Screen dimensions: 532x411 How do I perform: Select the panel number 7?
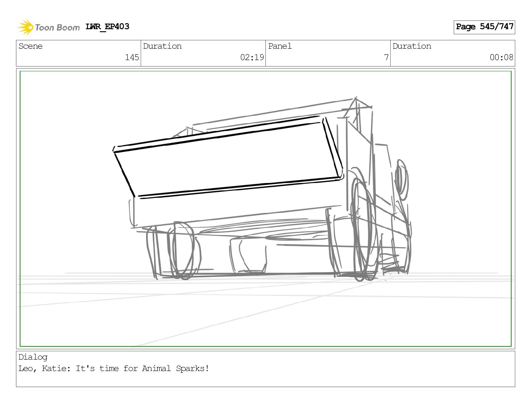(x=386, y=57)
